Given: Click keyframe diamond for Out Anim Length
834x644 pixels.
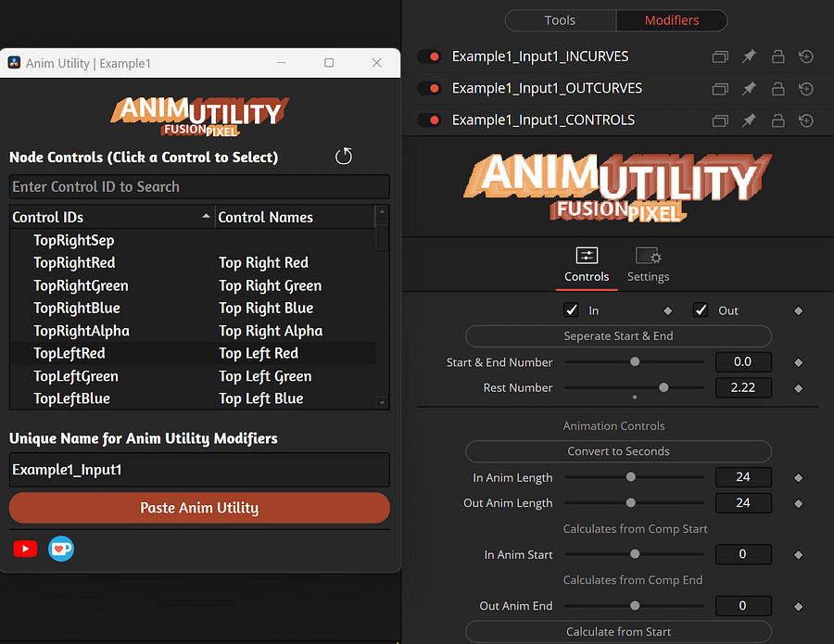Looking at the screenshot, I should 799,503.
